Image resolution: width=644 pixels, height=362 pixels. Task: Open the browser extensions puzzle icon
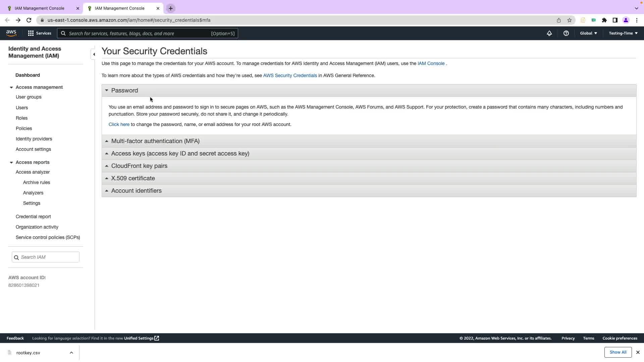point(604,20)
